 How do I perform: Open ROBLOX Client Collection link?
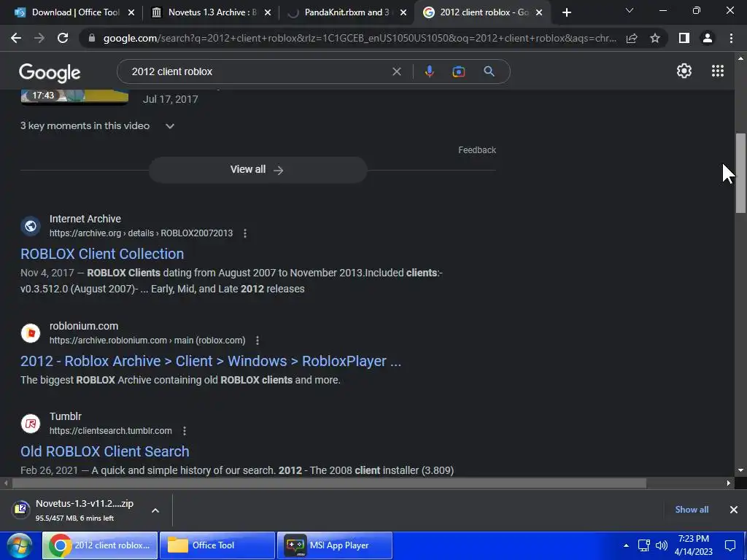(x=102, y=254)
